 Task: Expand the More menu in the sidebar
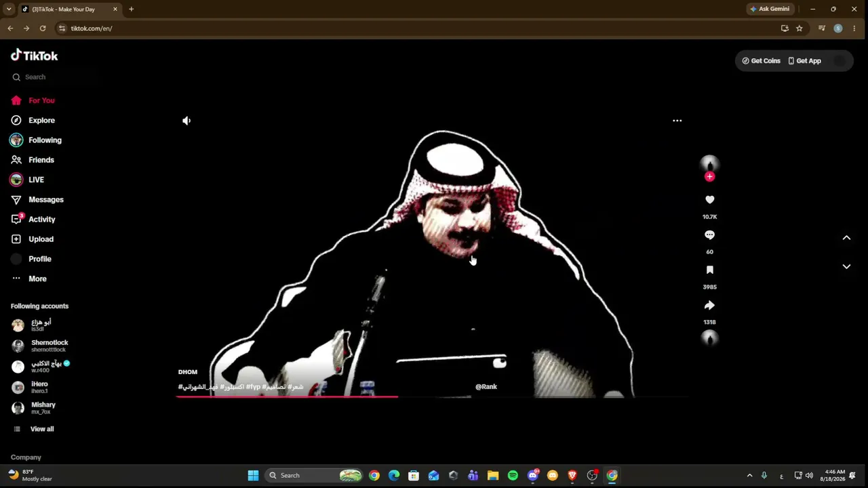click(29, 279)
